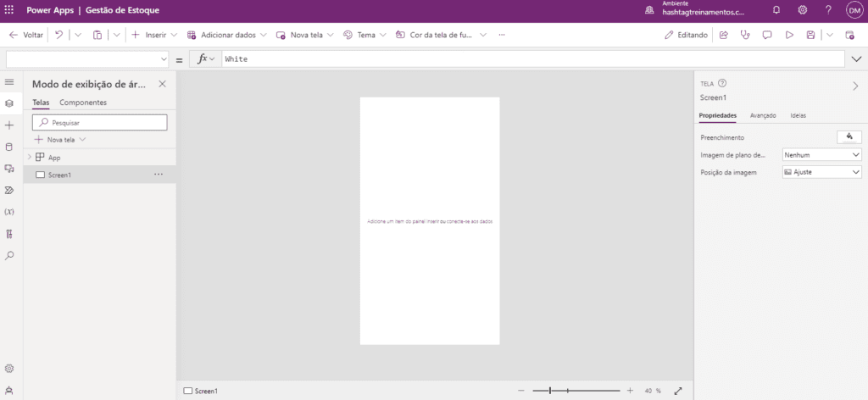Open the TELA help info icon
The width and height of the screenshot is (868, 400).
tap(722, 84)
